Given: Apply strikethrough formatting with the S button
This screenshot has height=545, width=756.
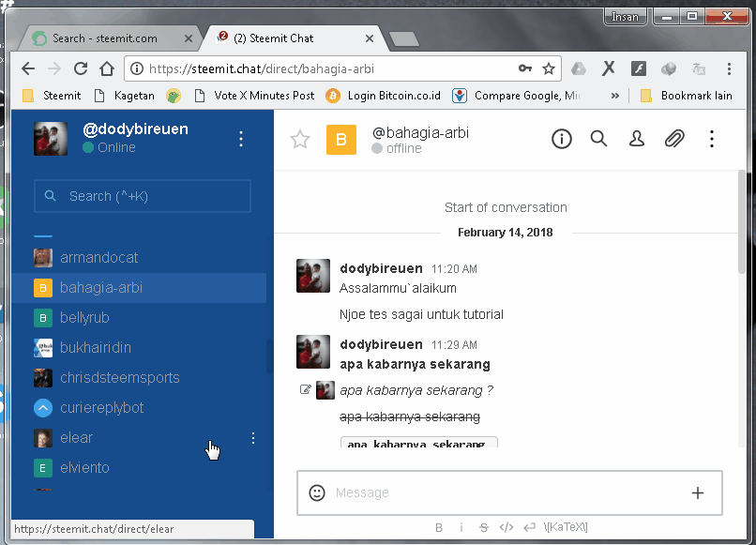Looking at the screenshot, I should point(484,527).
